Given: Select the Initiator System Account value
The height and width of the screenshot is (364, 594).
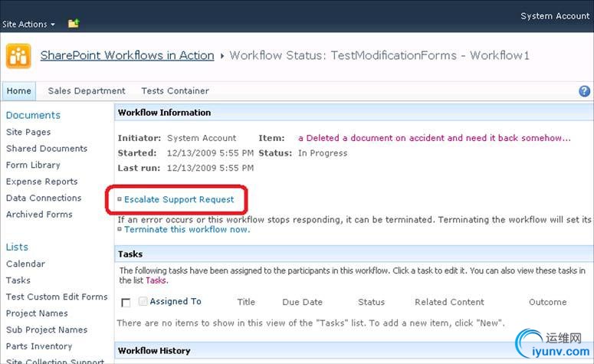Looking at the screenshot, I should [x=202, y=138].
